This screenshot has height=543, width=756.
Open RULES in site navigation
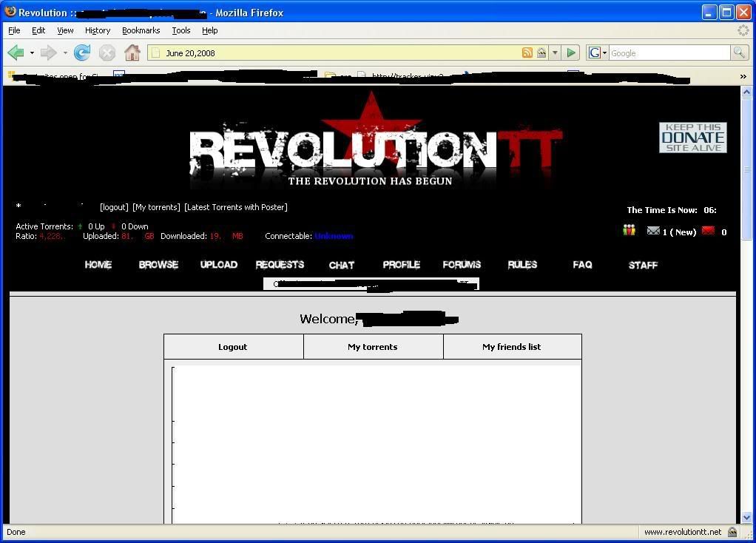coord(522,265)
